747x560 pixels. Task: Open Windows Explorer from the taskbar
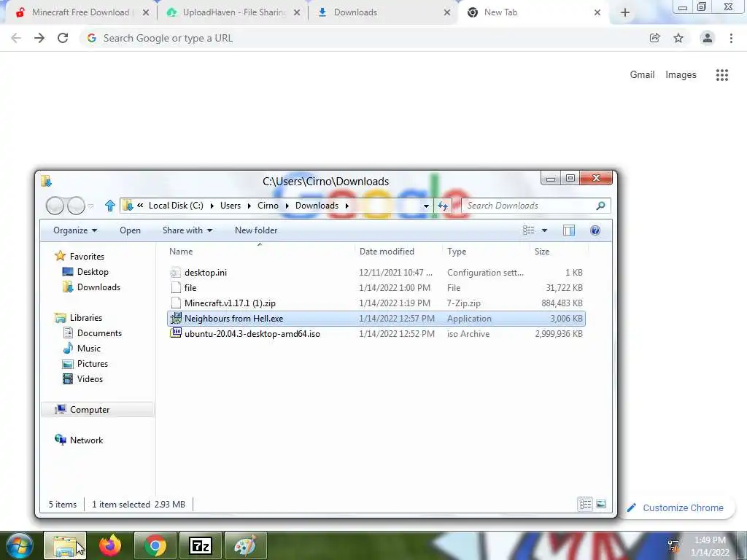point(65,545)
